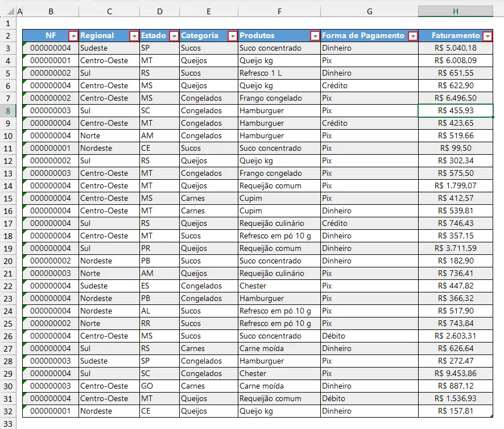Image resolution: width=504 pixels, height=429 pixels.
Task: Click state AL cell
Action: pyautogui.click(x=159, y=311)
